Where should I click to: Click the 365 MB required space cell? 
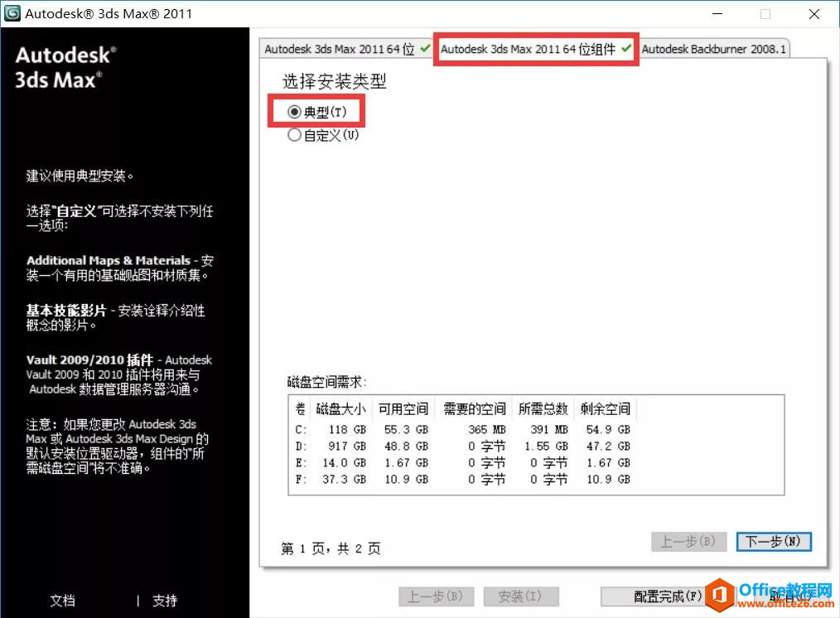[486, 429]
